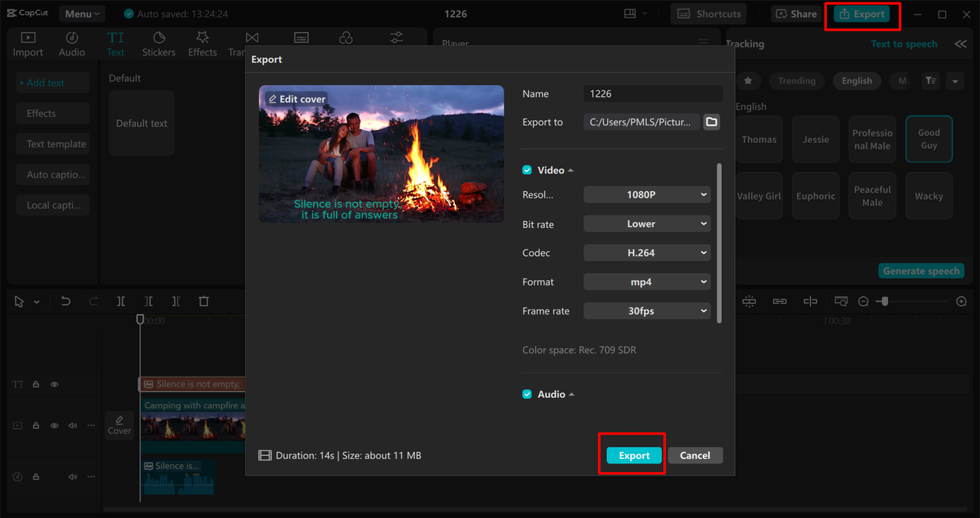Toggle clip linkage icon in timeline
The width and height of the screenshot is (980, 518).
[779, 301]
